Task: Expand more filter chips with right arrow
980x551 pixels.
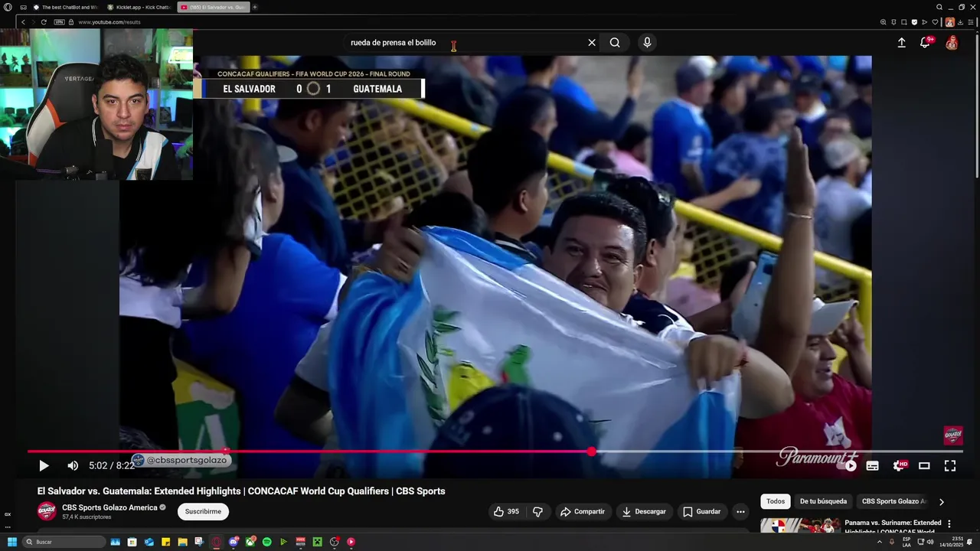Action: (x=942, y=502)
